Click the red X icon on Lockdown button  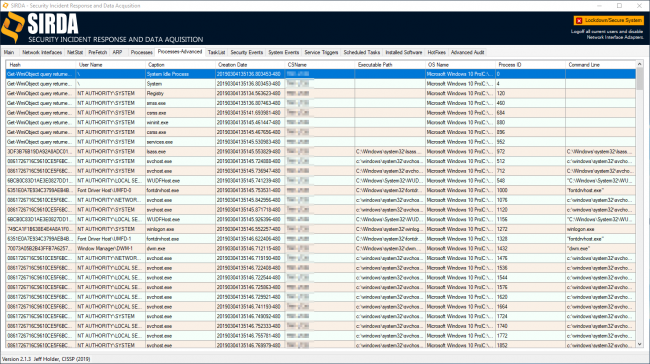(579, 20)
